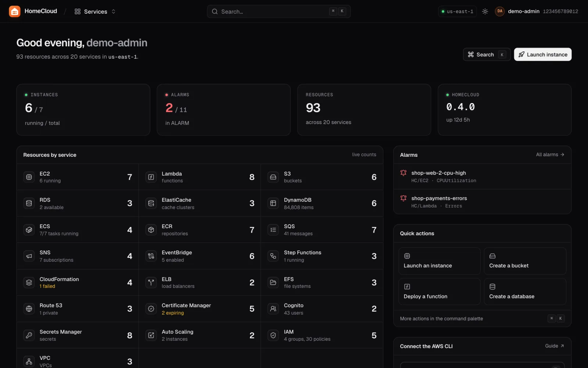Viewport: 588px width, 368px height.
Task: Click the RDS database icon
Action: click(x=29, y=203)
